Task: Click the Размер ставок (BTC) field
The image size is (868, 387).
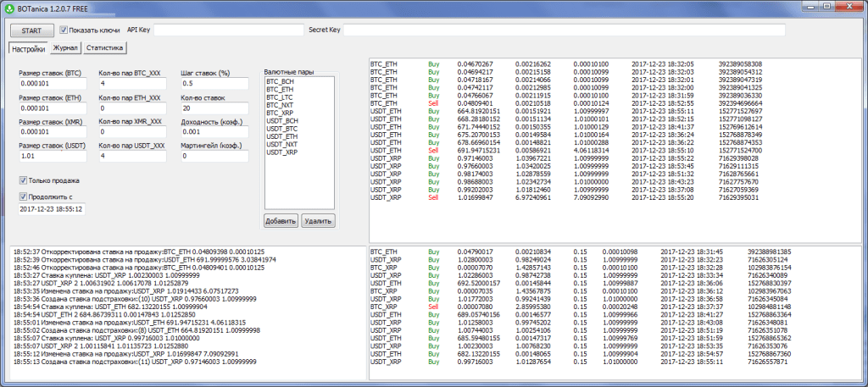Action: pyautogui.click(x=53, y=83)
